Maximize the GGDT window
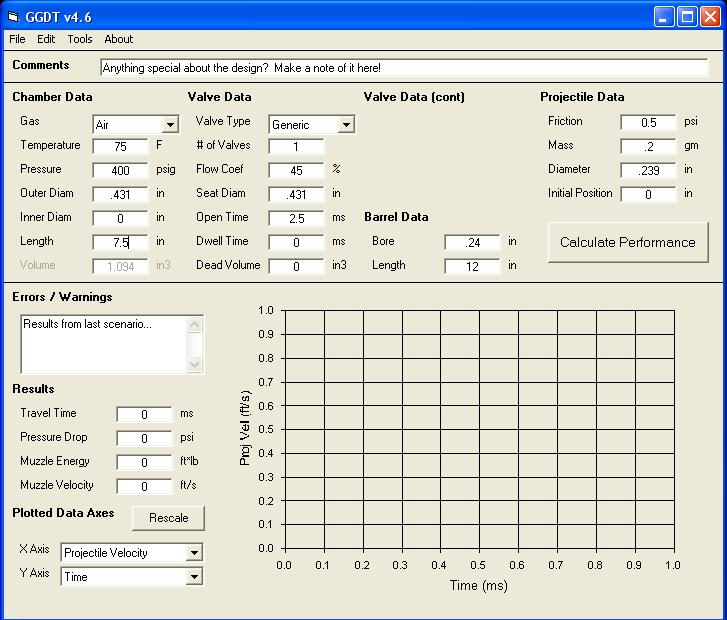Screen dimensions: 727x620 (x=688, y=16)
